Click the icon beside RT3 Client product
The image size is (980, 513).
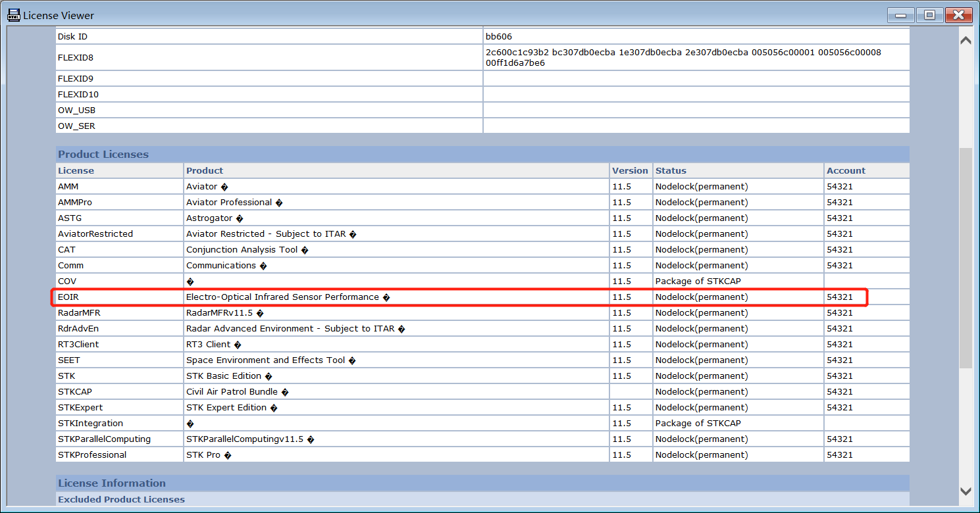coord(238,344)
